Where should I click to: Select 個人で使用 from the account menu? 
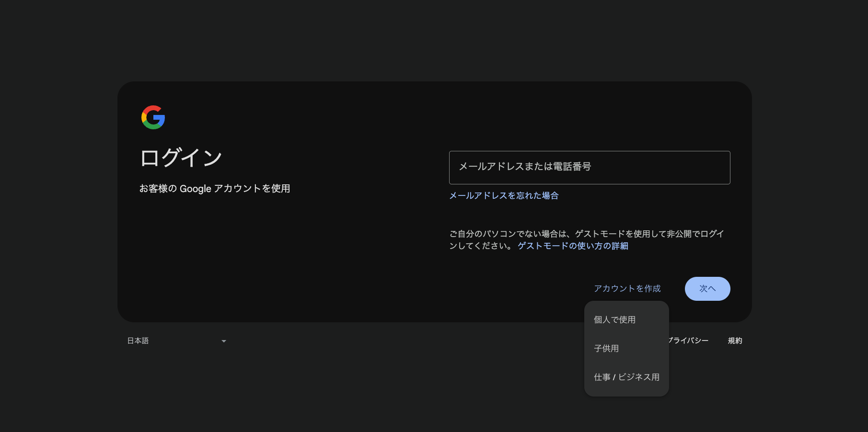coord(615,319)
